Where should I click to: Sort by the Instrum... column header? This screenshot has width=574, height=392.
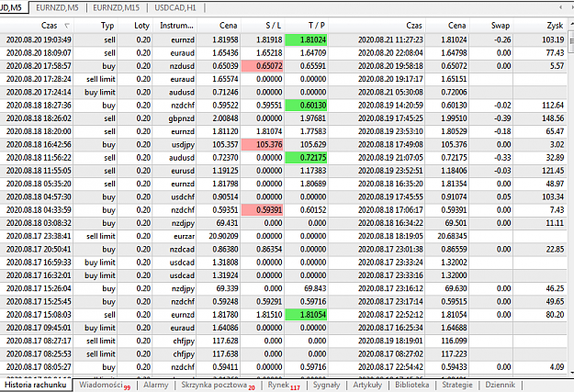(x=174, y=26)
